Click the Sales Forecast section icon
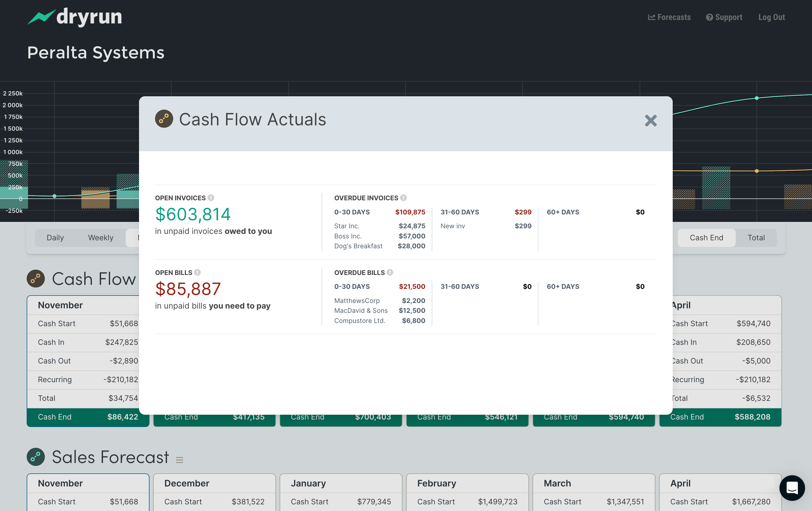The height and width of the screenshot is (511, 812). click(x=36, y=457)
